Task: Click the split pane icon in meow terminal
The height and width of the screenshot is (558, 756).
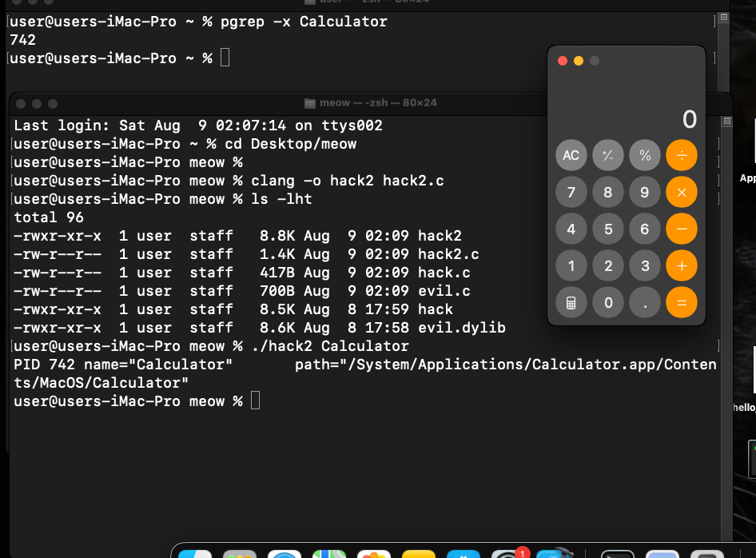Action: pyautogui.click(x=727, y=121)
